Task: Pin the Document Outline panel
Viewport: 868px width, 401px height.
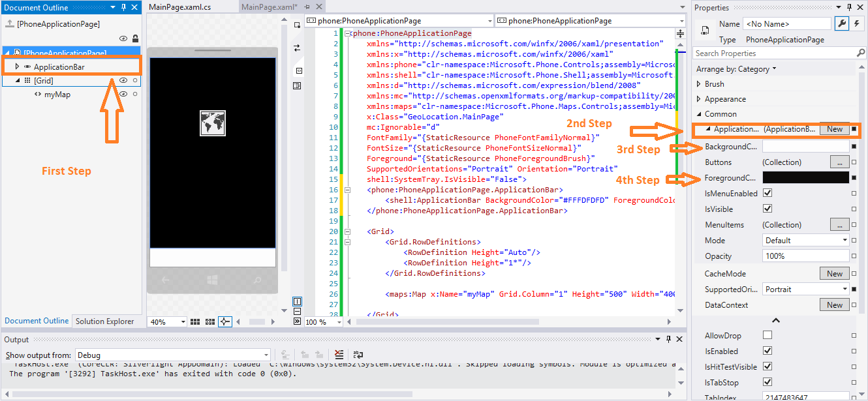Action: (123, 7)
